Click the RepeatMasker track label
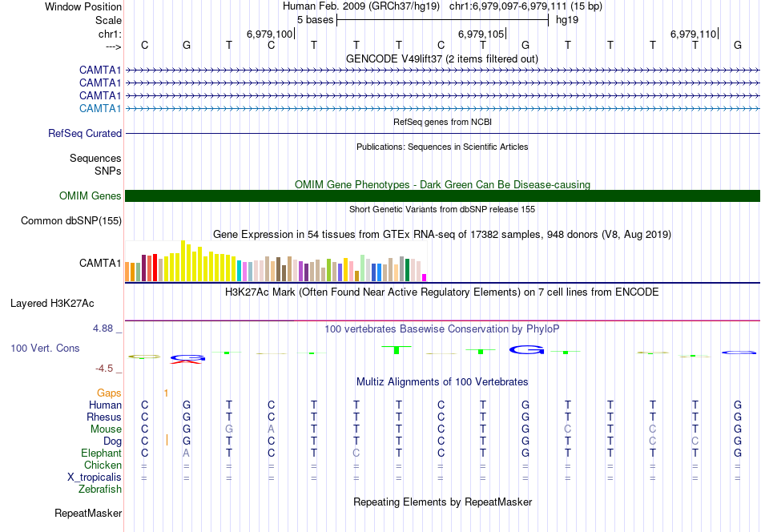Screen dimensions: 761x532 point(88,513)
